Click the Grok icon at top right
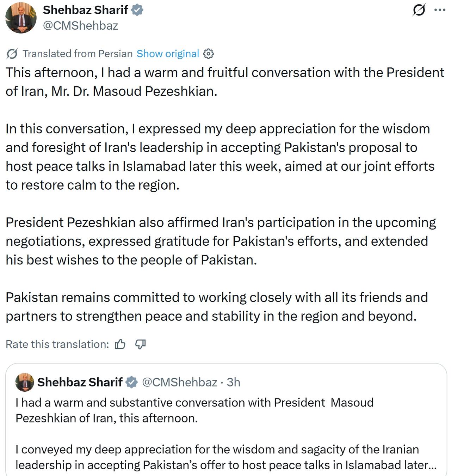Image resolution: width=451 pixels, height=476 pixels. click(x=419, y=10)
